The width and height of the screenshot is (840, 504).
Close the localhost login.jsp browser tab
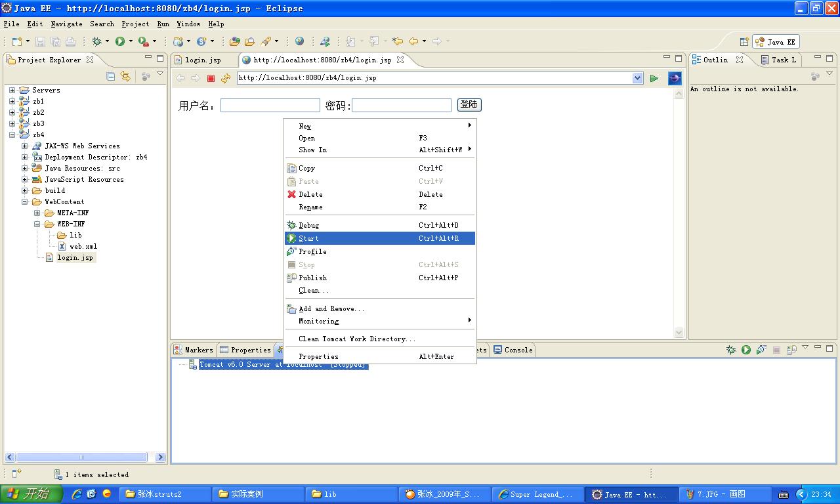(x=400, y=60)
